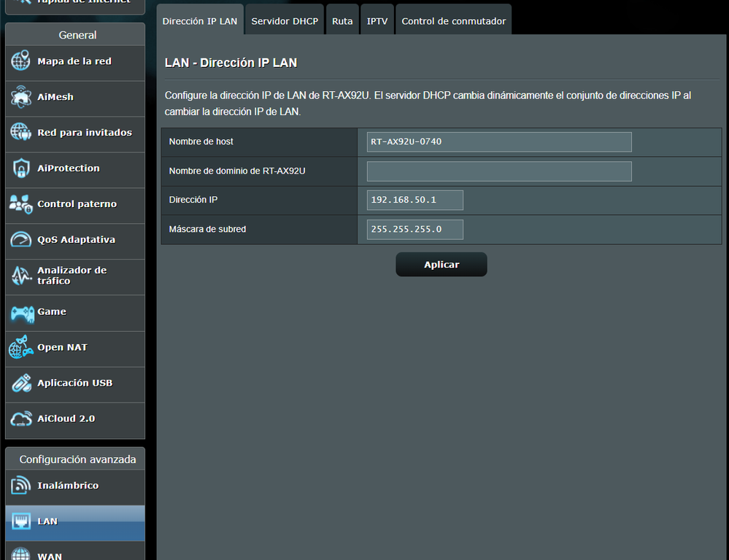Image resolution: width=729 pixels, height=560 pixels.
Task: Click the Nombre de host field
Action: [499, 142]
